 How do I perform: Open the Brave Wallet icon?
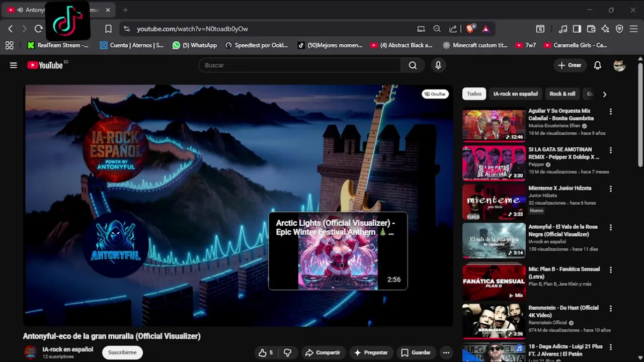pos(591,29)
